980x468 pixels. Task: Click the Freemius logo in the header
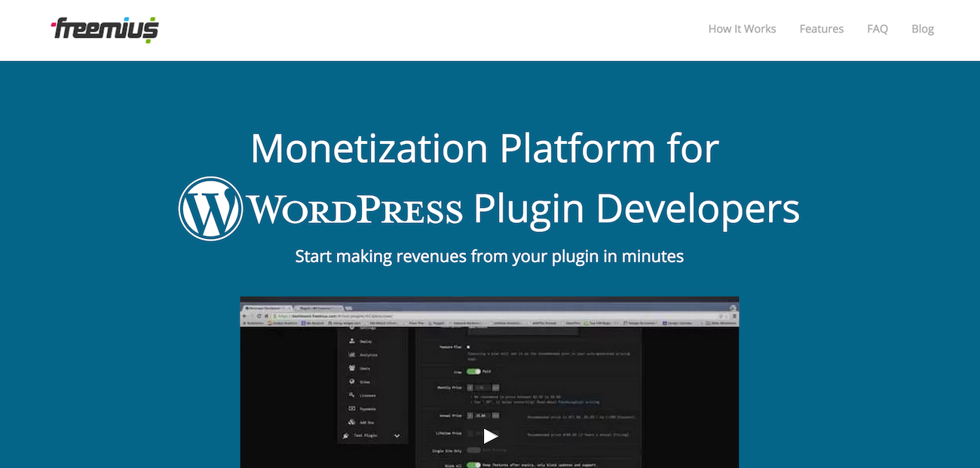point(105,29)
